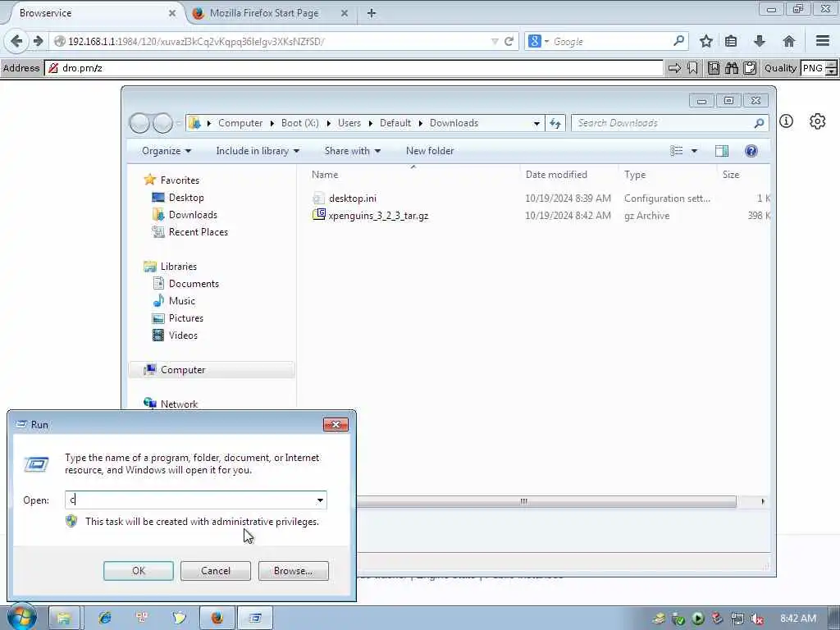Click the info circle icon beside Explorer

786,121
